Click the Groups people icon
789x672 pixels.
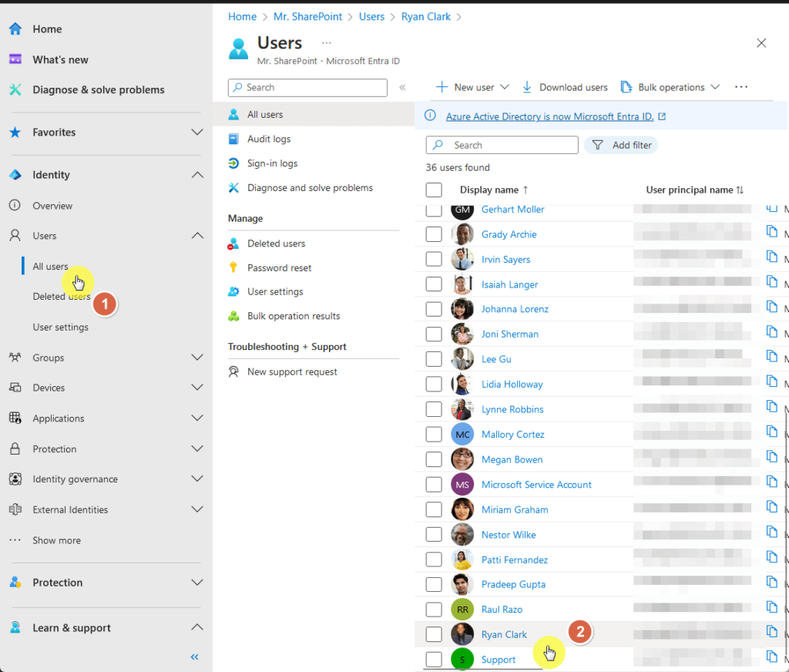15,358
